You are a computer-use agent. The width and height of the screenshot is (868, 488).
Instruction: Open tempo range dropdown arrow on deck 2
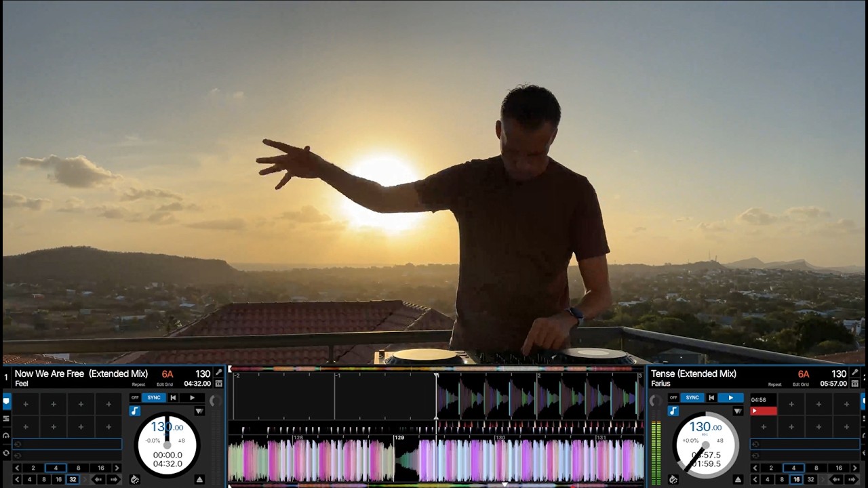[738, 411]
